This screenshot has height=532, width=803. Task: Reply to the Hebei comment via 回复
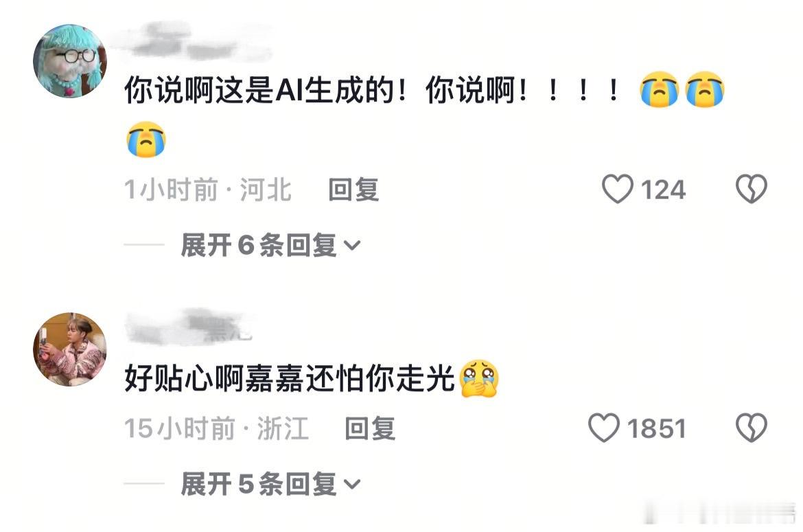click(353, 189)
